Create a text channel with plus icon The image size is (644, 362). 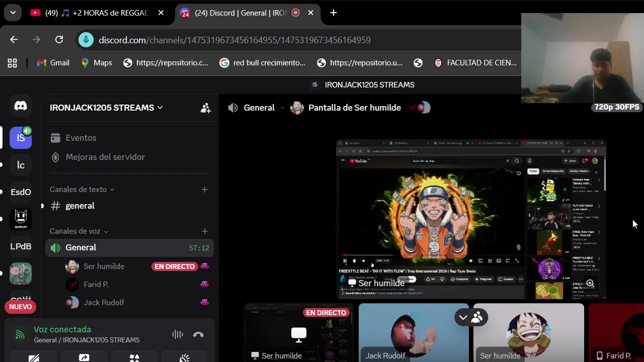point(204,190)
